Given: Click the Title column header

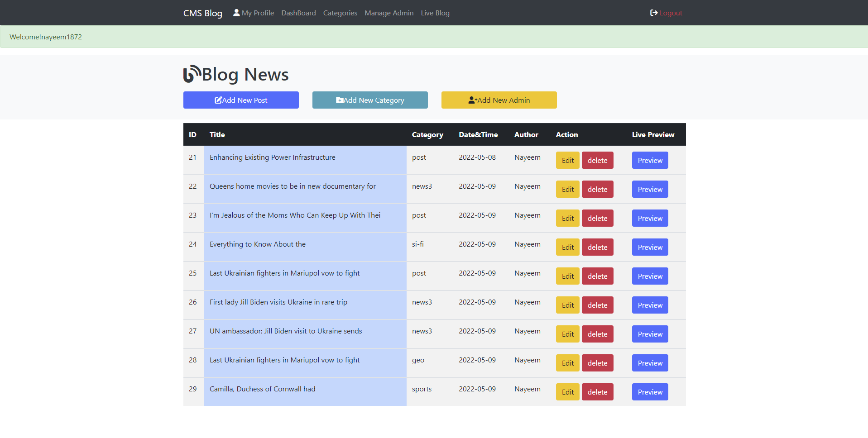Looking at the screenshot, I should (x=217, y=134).
